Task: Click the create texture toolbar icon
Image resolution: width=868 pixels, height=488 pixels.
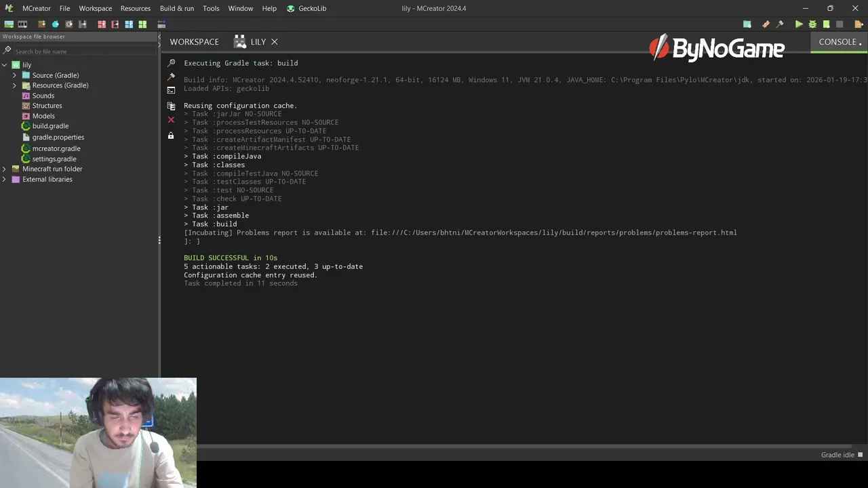Action: (9, 24)
